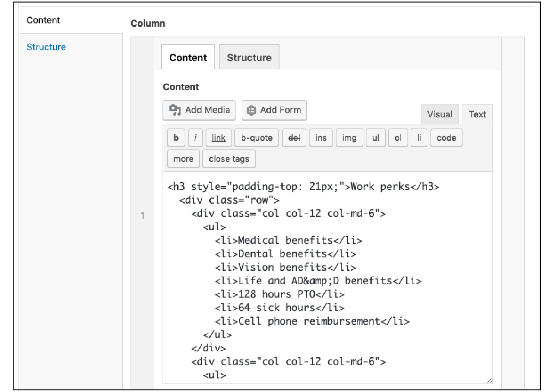The width and height of the screenshot is (554, 392).
Task: Click the close tags button
Action: (229, 159)
